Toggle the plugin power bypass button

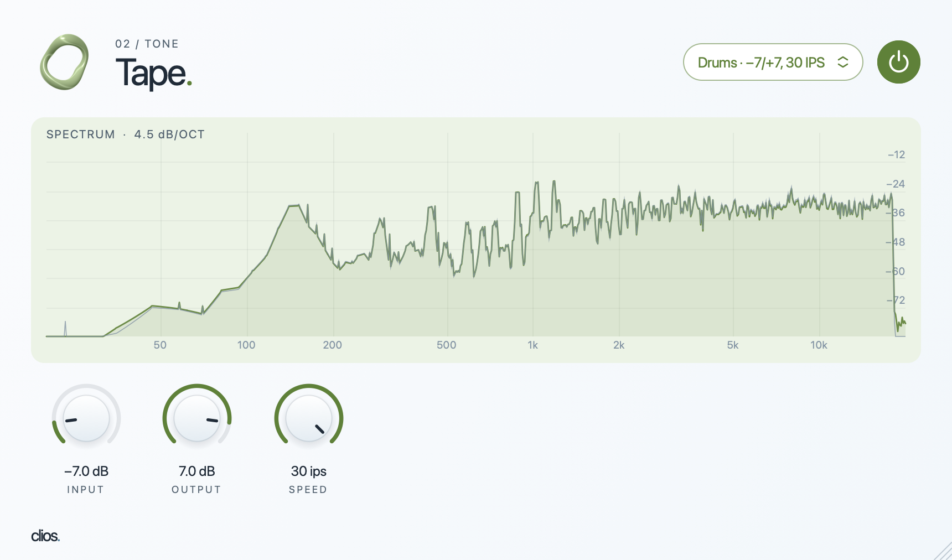coord(898,62)
